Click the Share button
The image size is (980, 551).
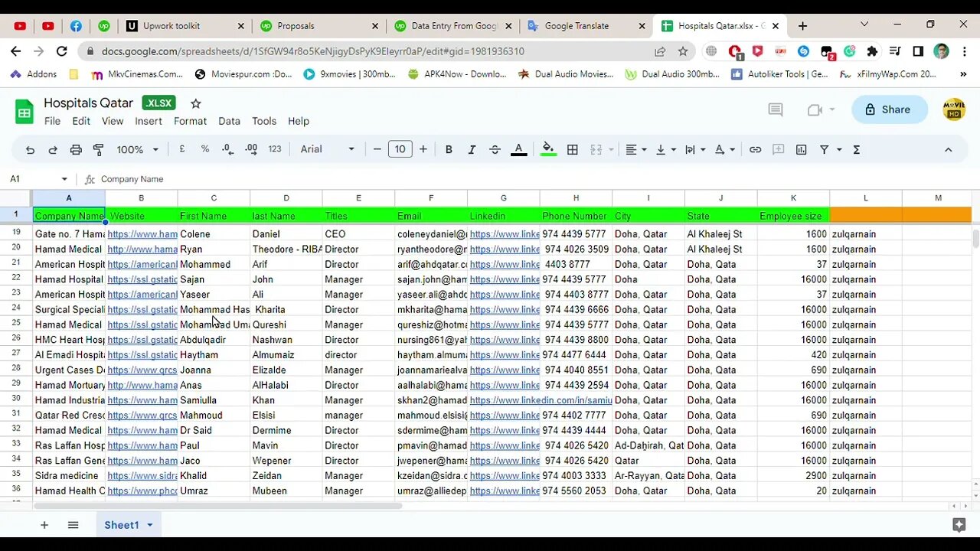889,109
